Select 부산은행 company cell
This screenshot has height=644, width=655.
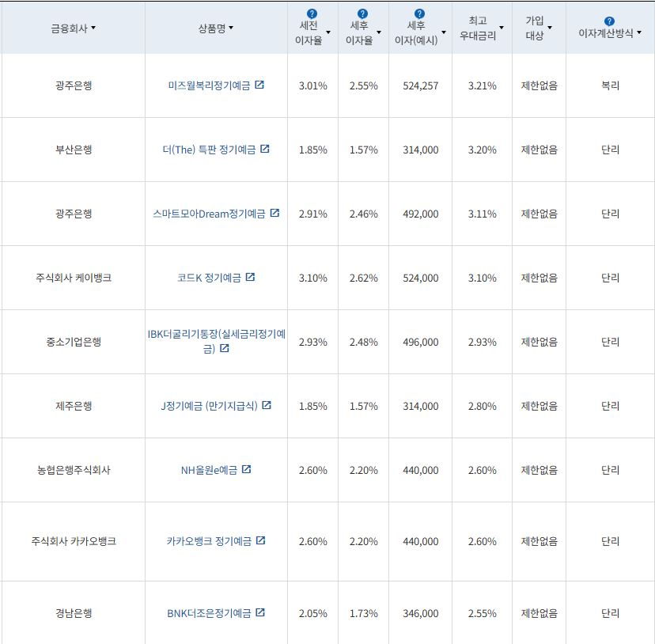tap(74, 150)
